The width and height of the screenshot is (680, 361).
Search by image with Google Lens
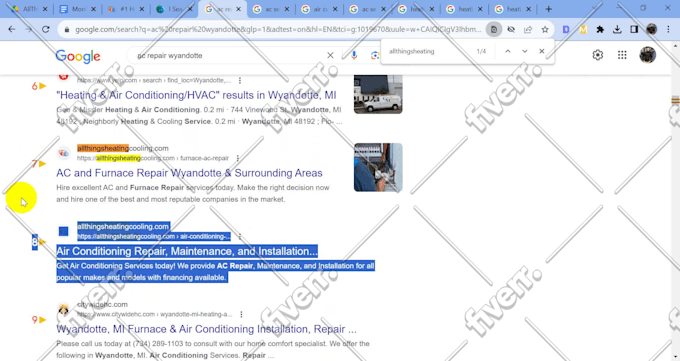pos(375,55)
